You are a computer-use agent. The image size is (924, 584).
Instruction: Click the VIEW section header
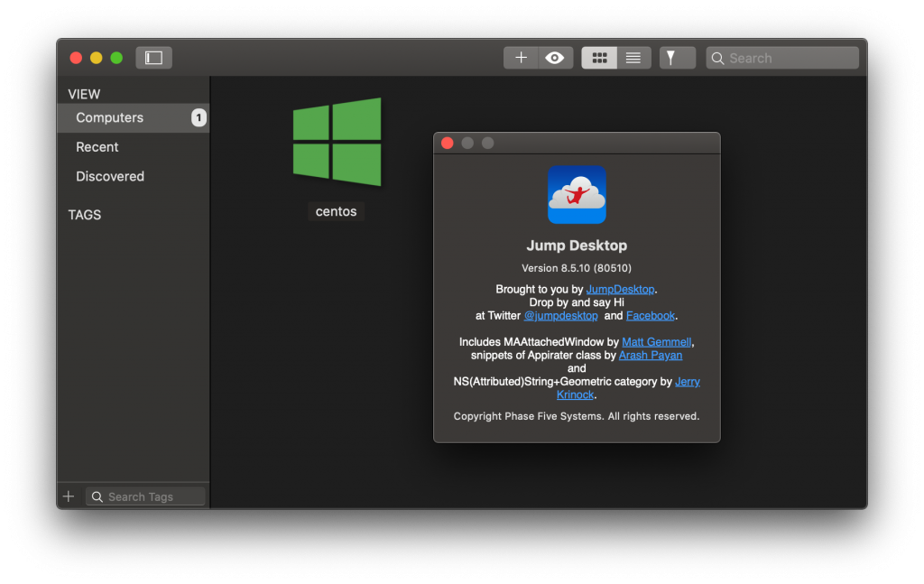point(84,94)
